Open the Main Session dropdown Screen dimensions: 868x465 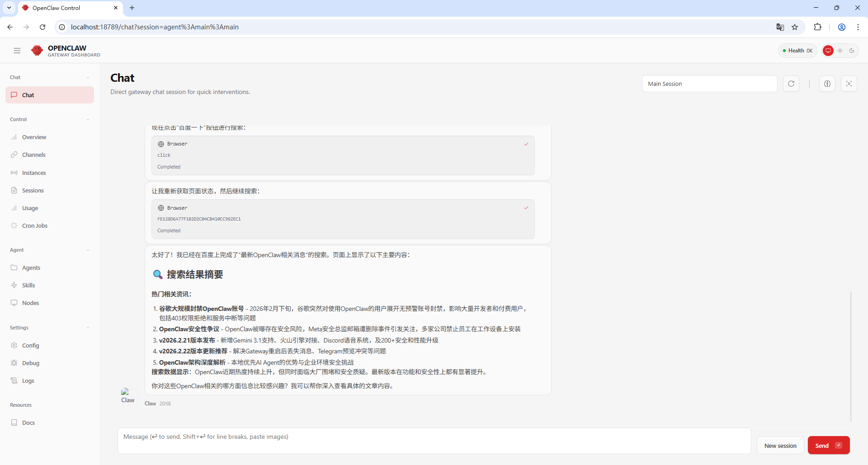click(709, 84)
